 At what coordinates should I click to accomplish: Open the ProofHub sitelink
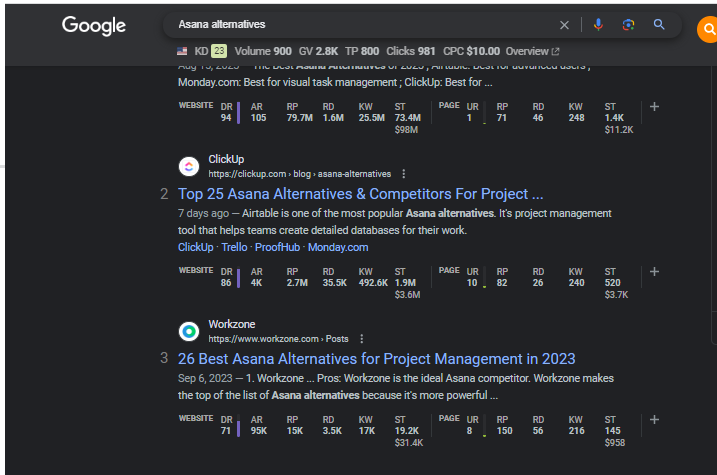coord(277,247)
